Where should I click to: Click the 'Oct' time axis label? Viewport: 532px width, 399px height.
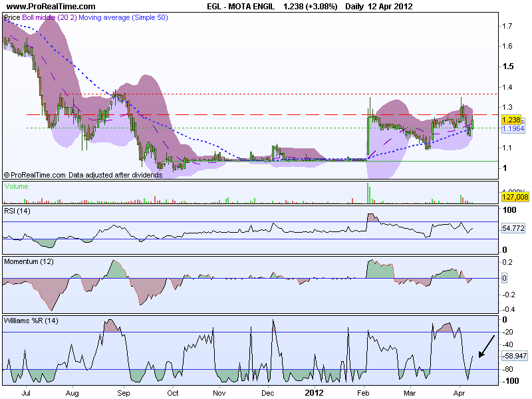(x=173, y=393)
